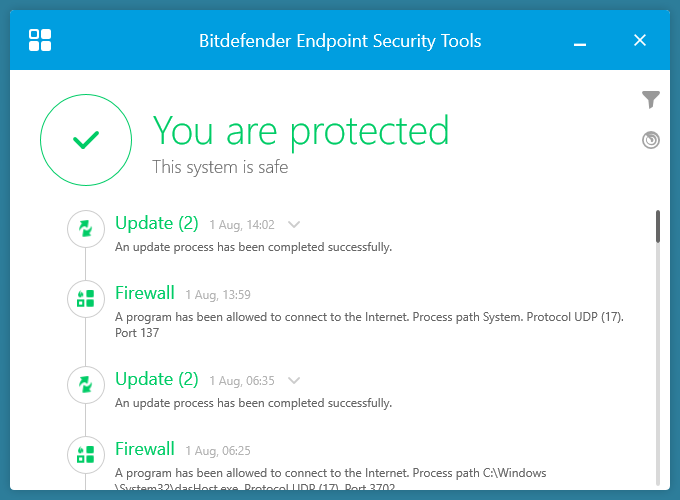This screenshot has width=680, height=500.
Task: Click the Update icon for the 06:35 event
Action: (86, 385)
